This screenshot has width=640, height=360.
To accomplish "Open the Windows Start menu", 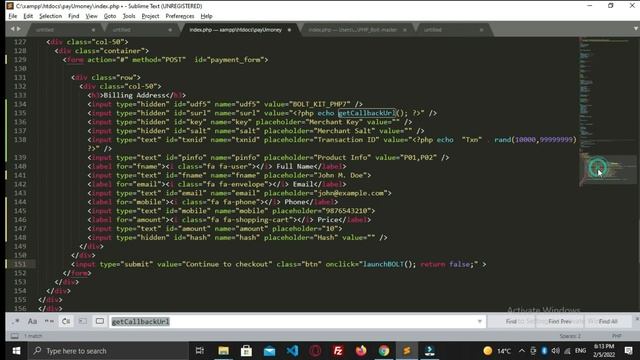I will point(16,351).
